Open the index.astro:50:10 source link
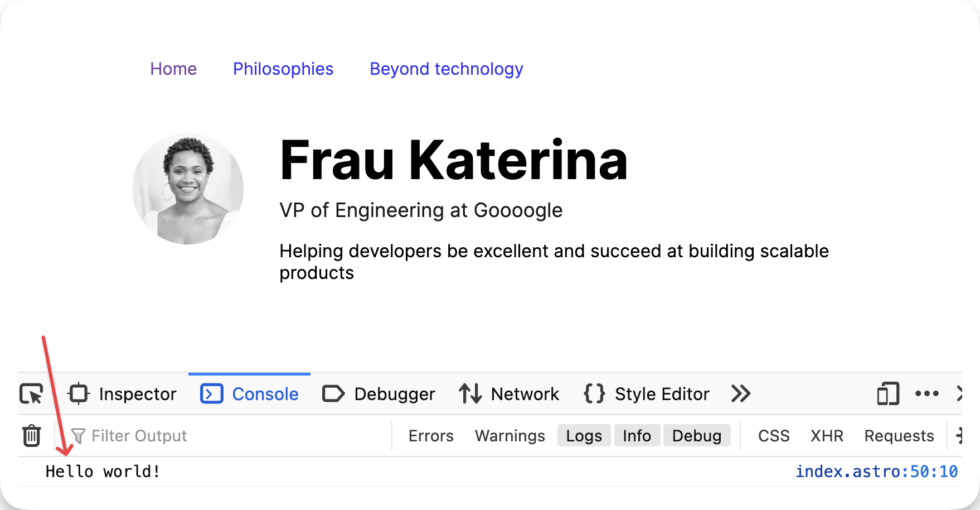This screenshot has height=510, width=980. point(876,472)
